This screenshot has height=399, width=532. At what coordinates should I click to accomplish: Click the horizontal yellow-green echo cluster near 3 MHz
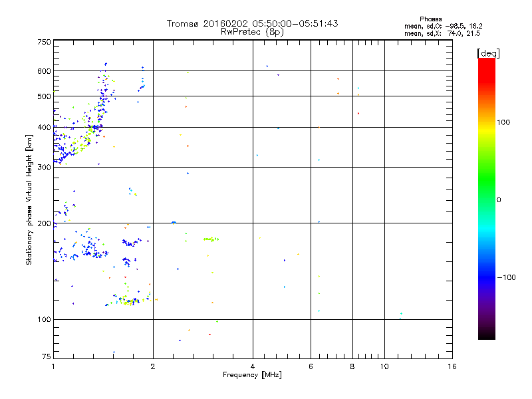tap(211, 239)
